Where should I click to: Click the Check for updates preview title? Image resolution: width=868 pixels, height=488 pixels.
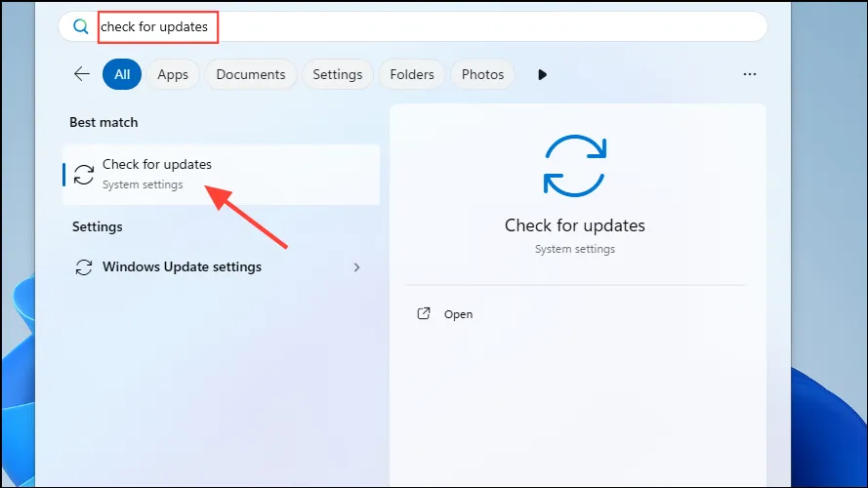pos(575,225)
